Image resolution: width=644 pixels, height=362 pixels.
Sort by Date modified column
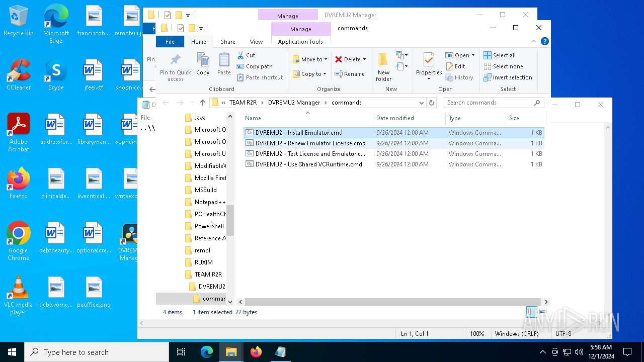point(395,118)
